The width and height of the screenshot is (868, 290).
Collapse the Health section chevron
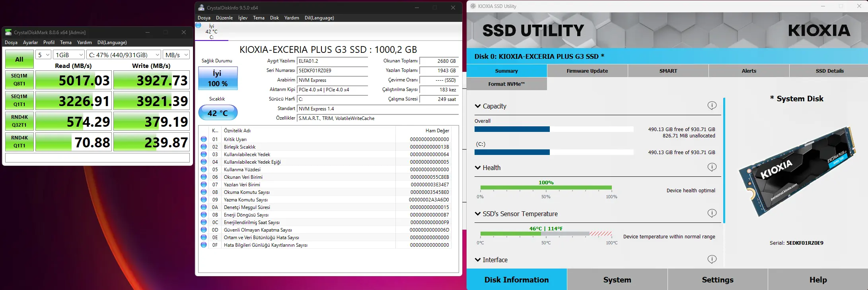click(478, 168)
